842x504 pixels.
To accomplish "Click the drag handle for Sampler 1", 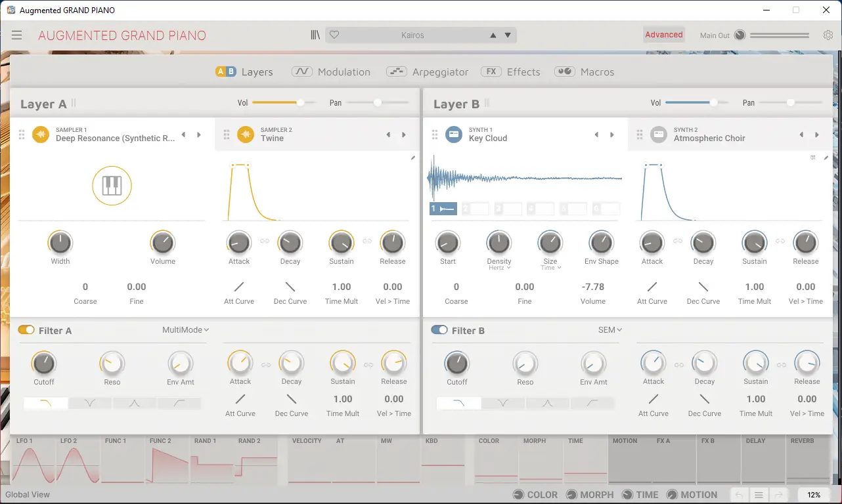I will [22, 135].
